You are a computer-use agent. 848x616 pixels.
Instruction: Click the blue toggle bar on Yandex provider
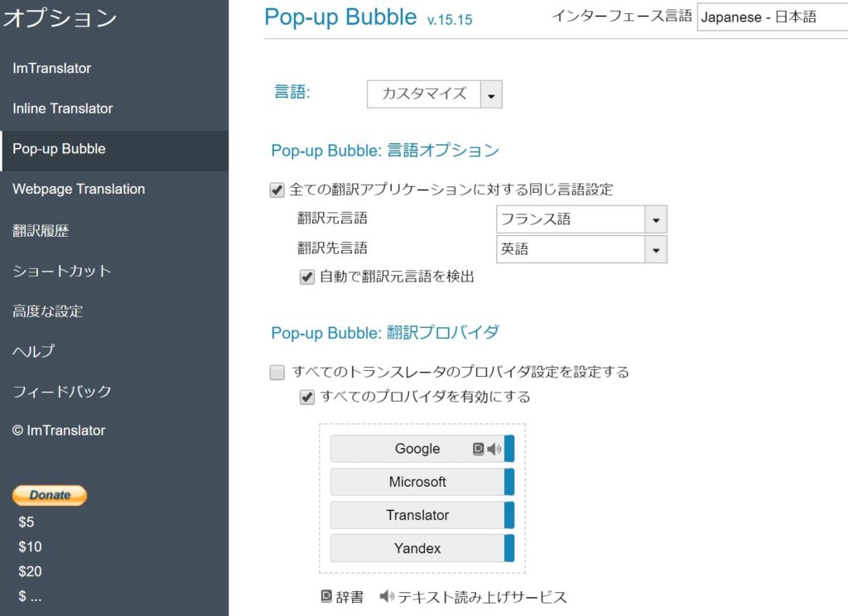(509, 548)
